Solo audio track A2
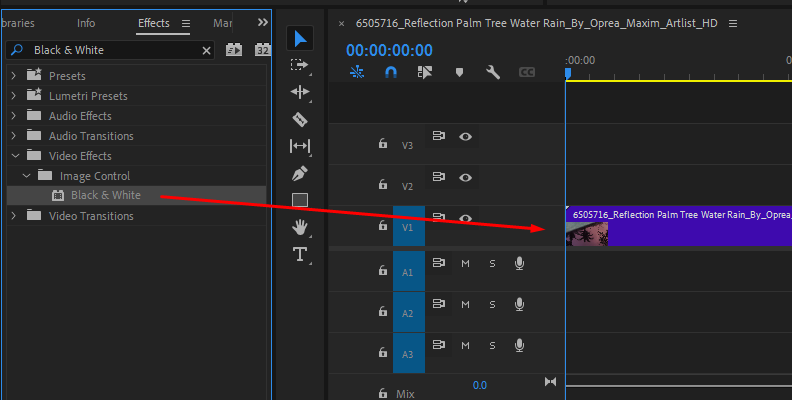The image size is (792, 400). point(492,304)
